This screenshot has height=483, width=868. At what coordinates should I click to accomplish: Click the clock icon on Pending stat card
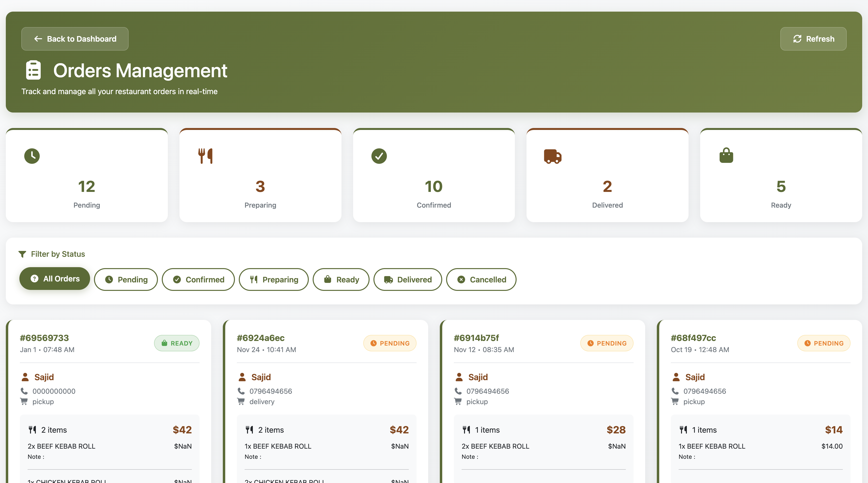(32, 156)
